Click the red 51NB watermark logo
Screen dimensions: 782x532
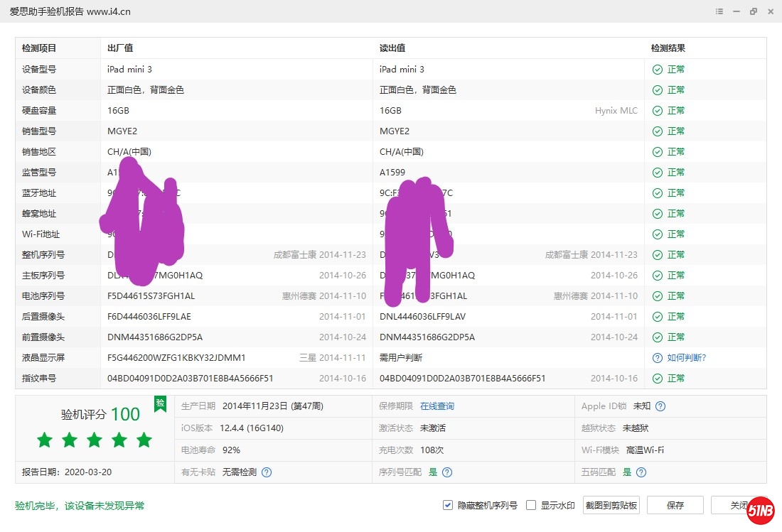pyautogui.click(x=760, y=511)
